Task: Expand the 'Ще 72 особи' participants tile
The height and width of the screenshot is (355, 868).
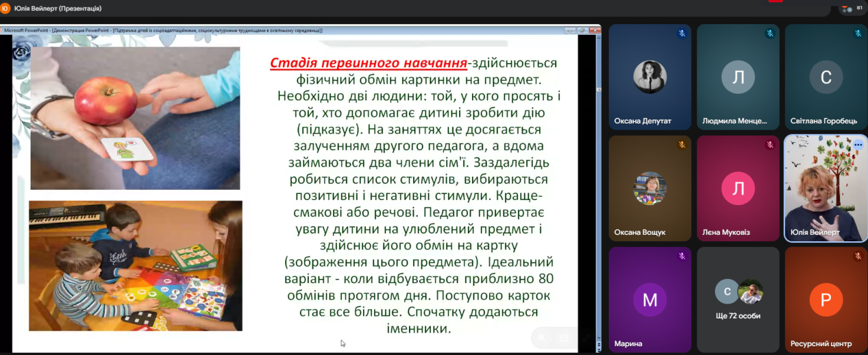Action: point(738,299)
